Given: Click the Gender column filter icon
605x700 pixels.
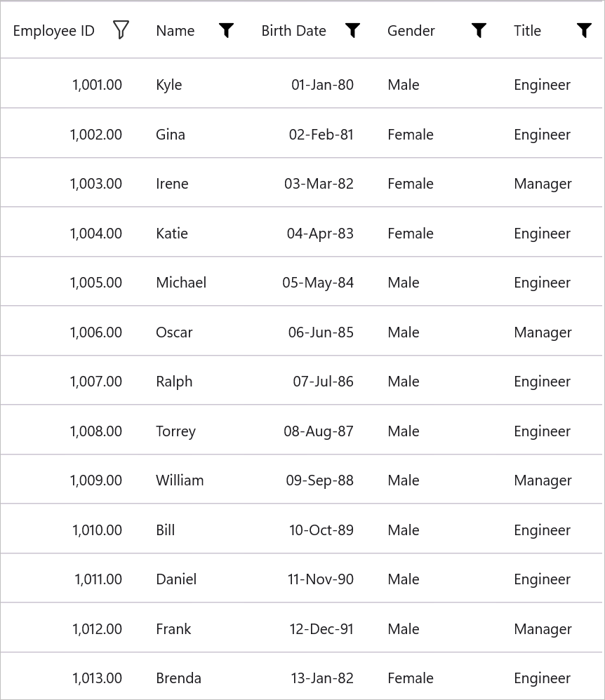Looking at the screenshot, I should tap(479, 30).
